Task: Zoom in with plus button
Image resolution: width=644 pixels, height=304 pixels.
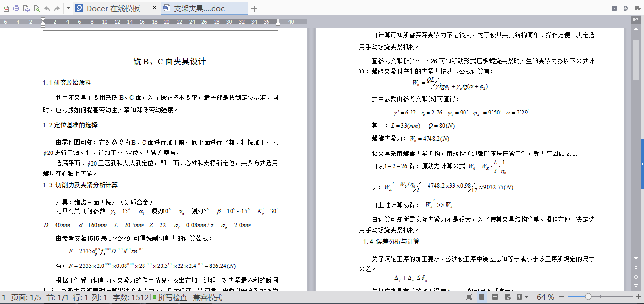Action: click(x=639, y=297)
